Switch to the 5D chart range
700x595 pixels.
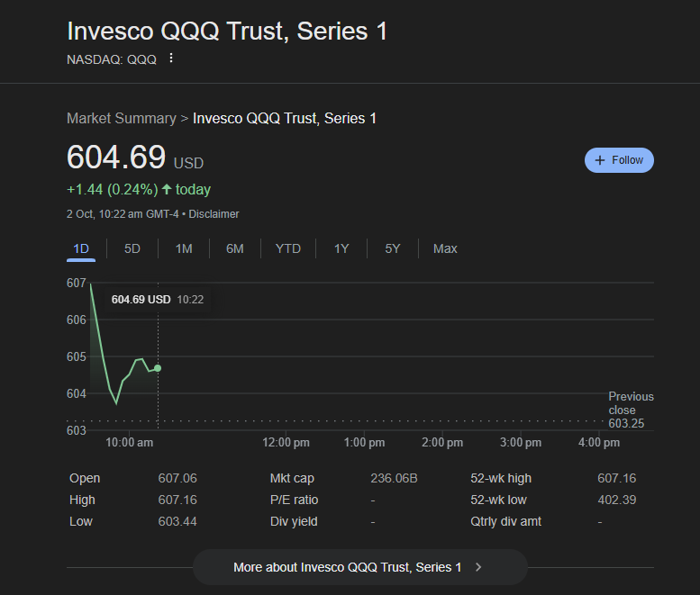132,248
